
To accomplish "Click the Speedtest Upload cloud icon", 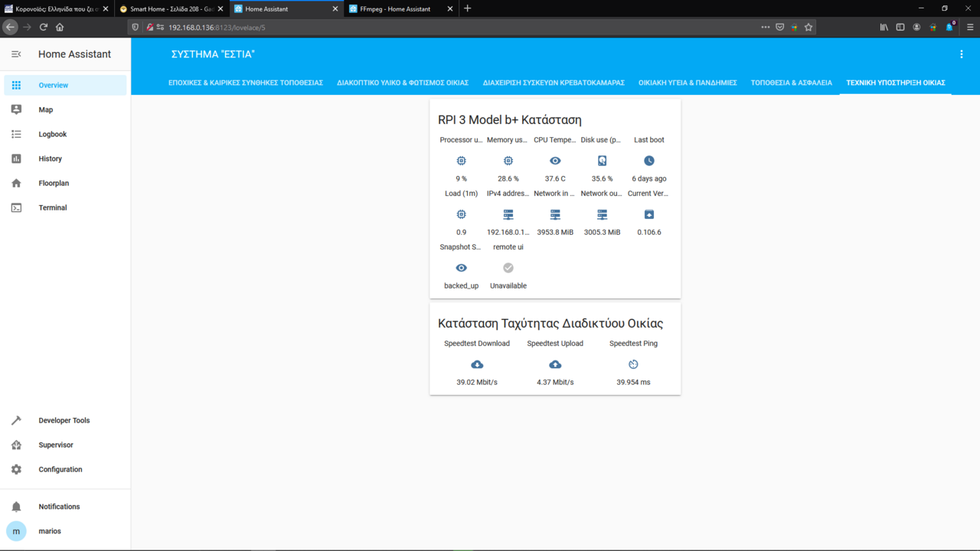I will (555, 364).
